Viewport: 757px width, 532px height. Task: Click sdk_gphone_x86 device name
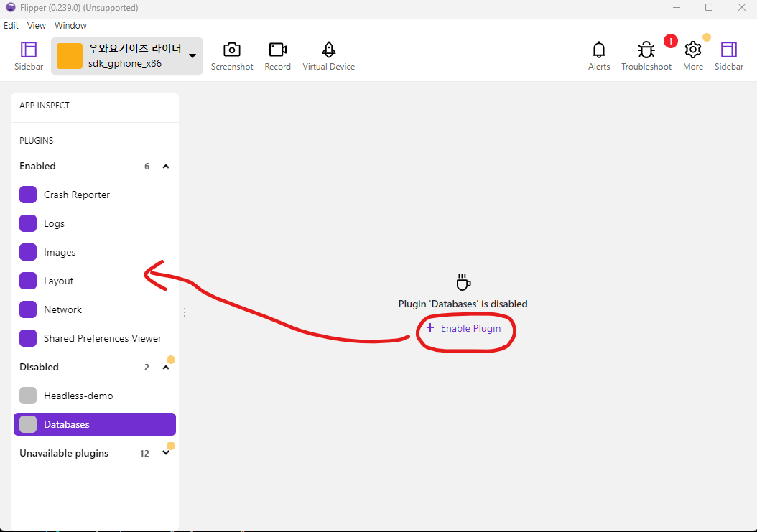pos(124,63)
